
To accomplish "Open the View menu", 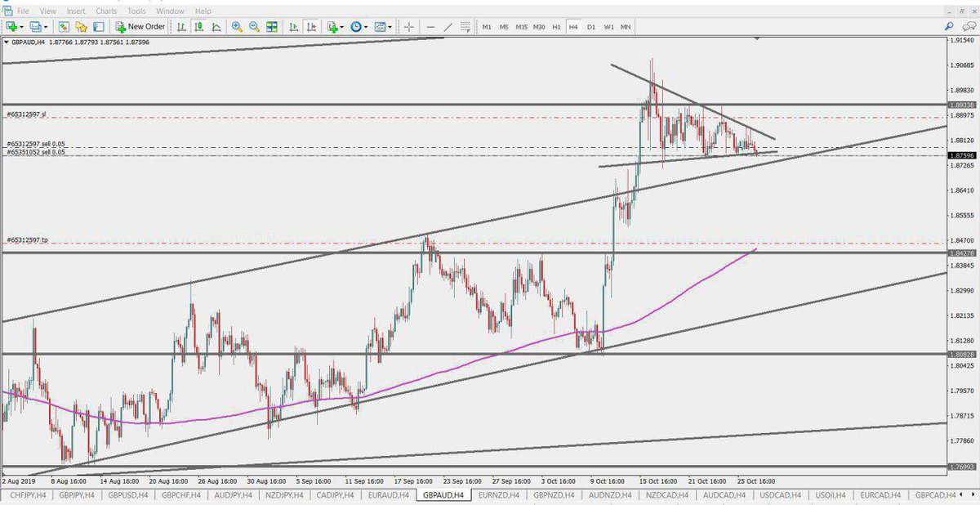I will tap(48, 11).
